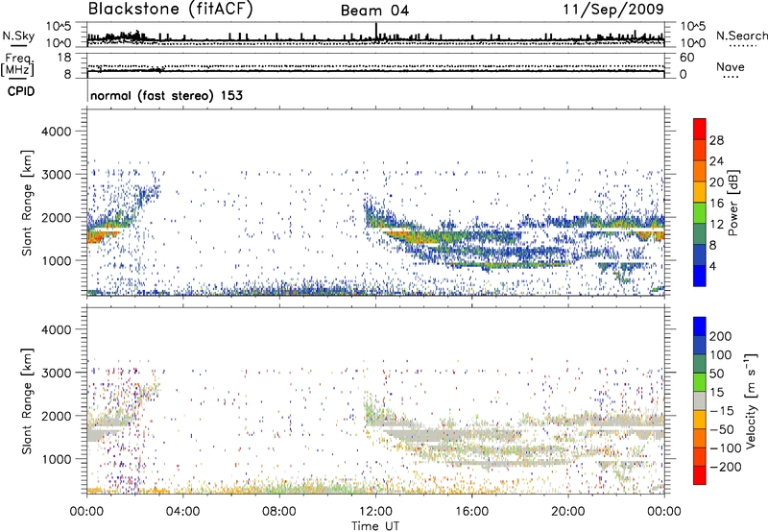The width and height of the screenshot is (768, 532).
Task: Click the '1000' tick on the velocity panel
Action: tap(57, 459)
